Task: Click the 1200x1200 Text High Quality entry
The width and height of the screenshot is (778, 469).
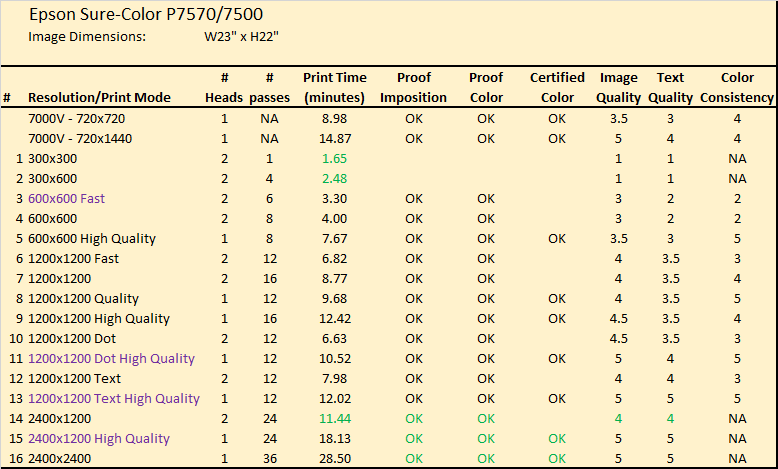Action: tap(114, 399)
